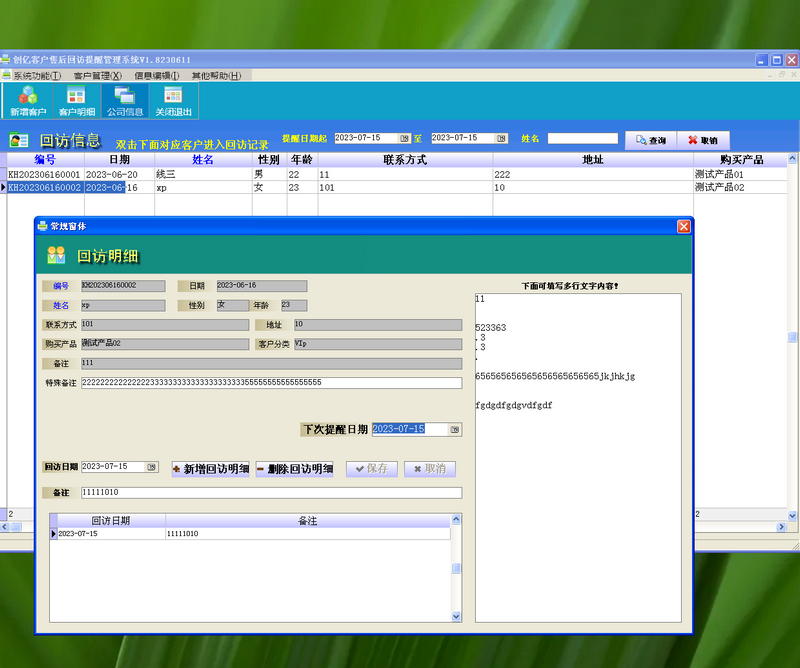Open the 客户明细 toolbar icon
Viewport: 800px width, 668px height.
point(77,101)
